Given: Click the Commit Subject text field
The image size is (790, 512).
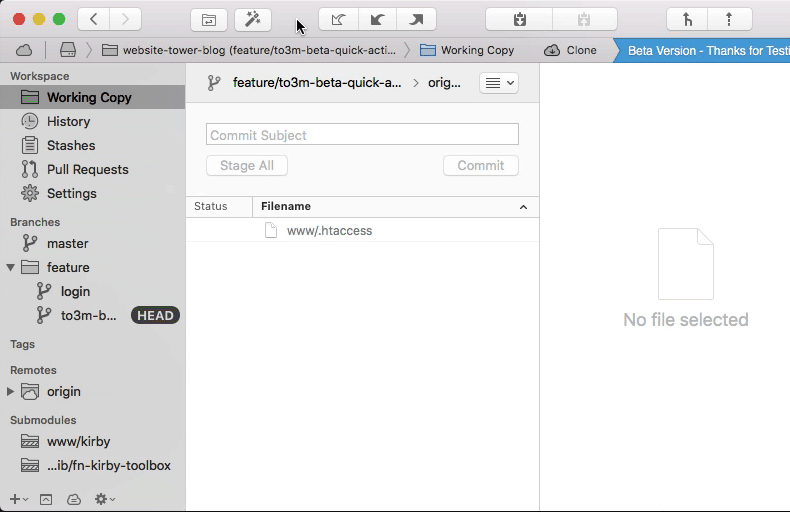Looking at the screenshot, I should pyautogui.click(x=362, y=135).
